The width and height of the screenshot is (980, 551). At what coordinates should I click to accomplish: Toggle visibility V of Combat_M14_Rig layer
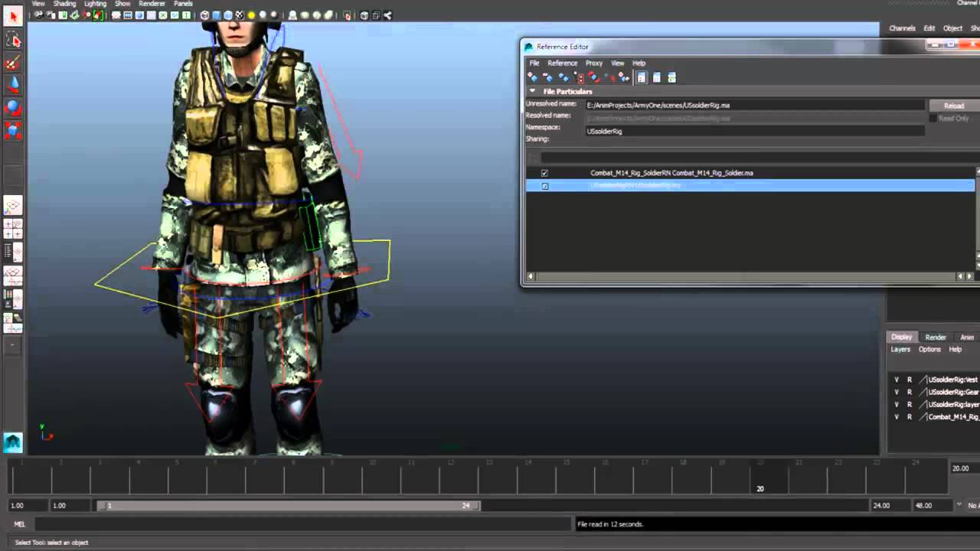tap(897, 417)
